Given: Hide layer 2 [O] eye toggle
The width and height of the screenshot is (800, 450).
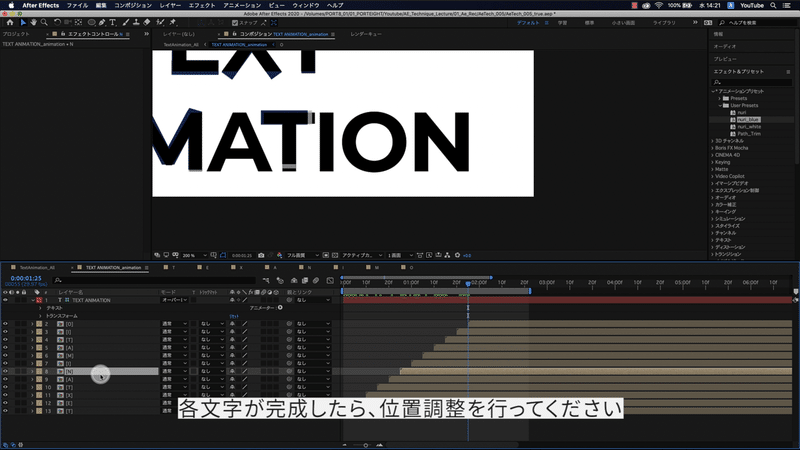Looking at the screenshot, I should pos(5,324).
